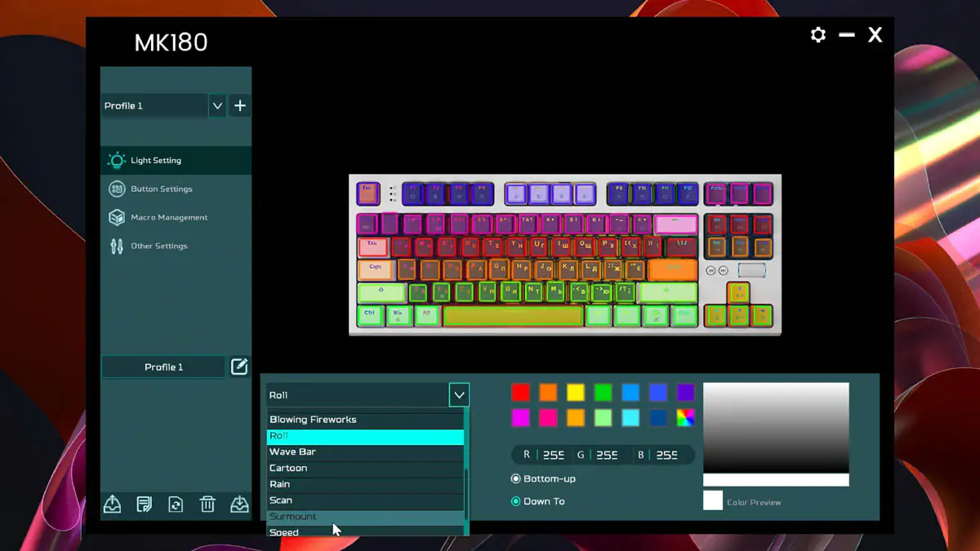Click the document-with-pen icon in the bottom toolbar
The width and height of the screenshot is (980, 551).
[x=145, y=504]
